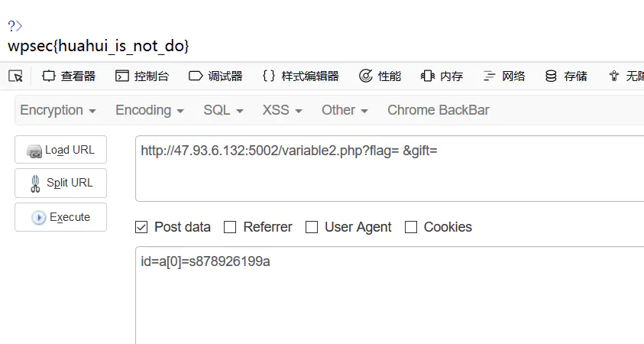Open the Inspector (查看器) panel
Screen dimensions: 644x344
coord(69,76)
